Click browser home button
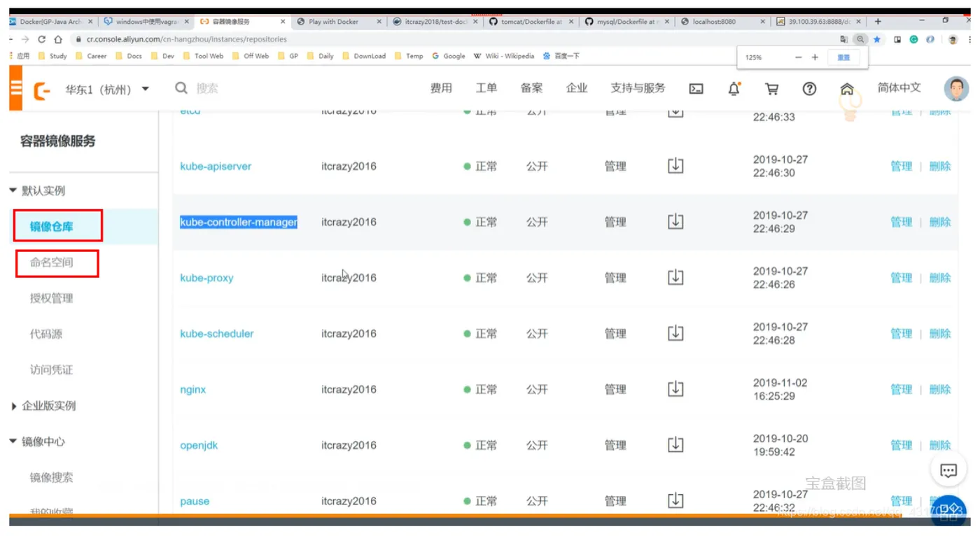 pos(58,39)
